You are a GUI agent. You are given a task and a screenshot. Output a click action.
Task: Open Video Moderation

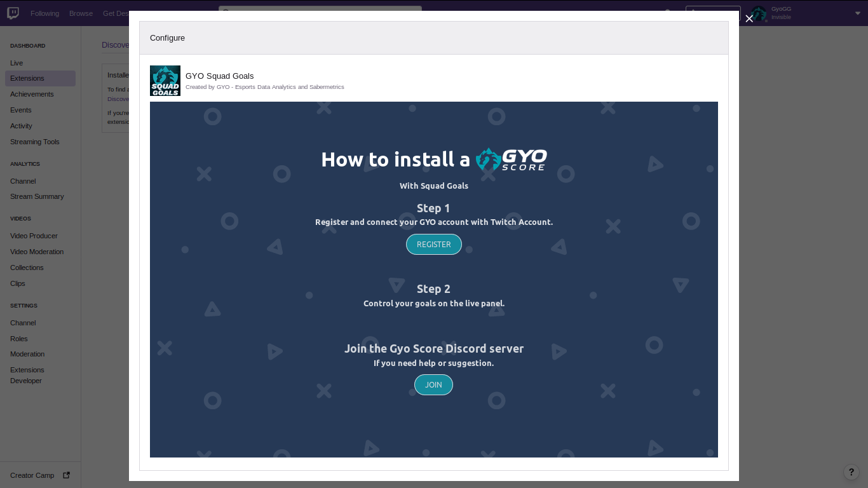pyautogui.click(x=37, y=252)
